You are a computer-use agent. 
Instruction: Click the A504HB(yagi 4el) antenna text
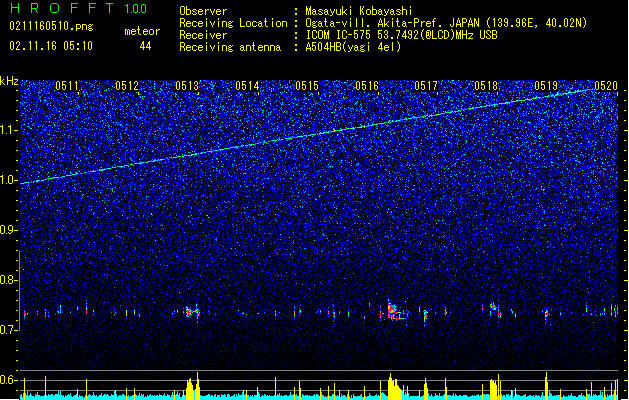(353, 47)
